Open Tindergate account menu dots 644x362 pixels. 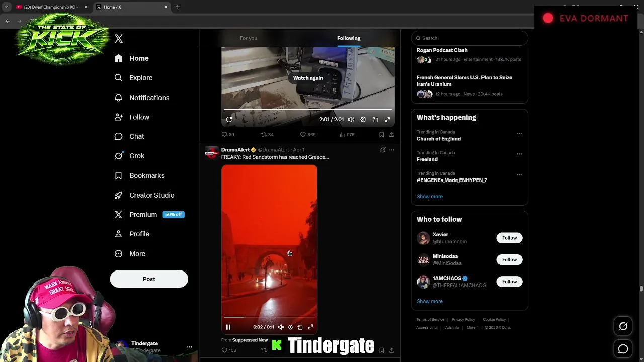pos(190,347)
